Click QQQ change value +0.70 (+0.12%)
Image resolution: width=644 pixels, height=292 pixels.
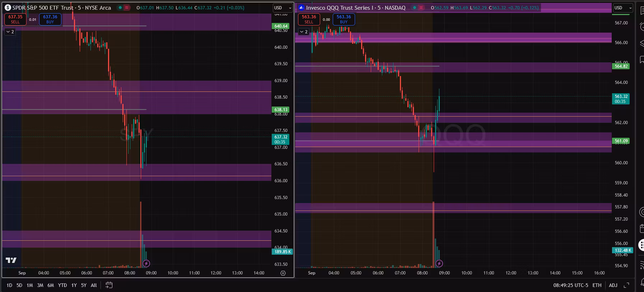tap(523, 8)
